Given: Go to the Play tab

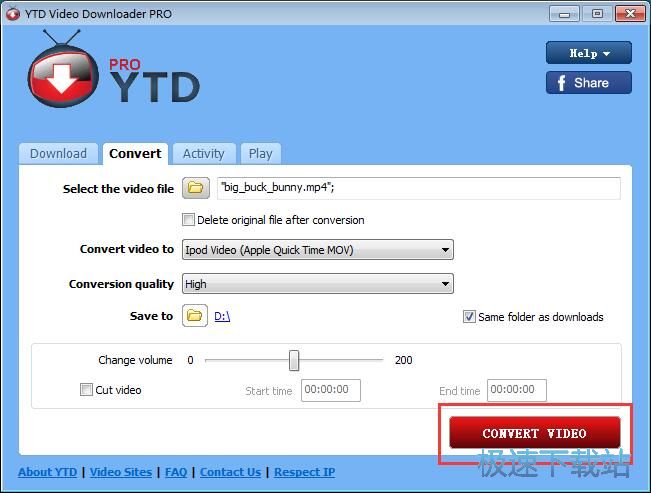Looking at the screenshot, I should click(261, 154).
